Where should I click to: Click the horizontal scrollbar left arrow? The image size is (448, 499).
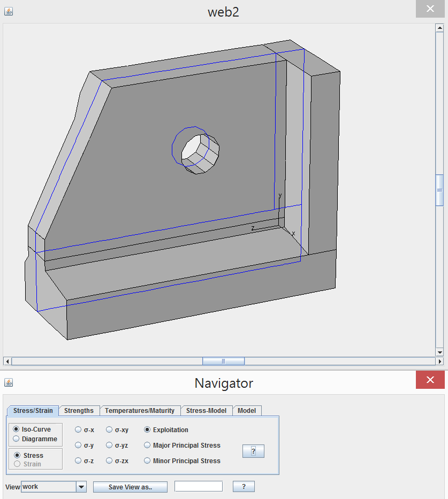pos(7,361)
